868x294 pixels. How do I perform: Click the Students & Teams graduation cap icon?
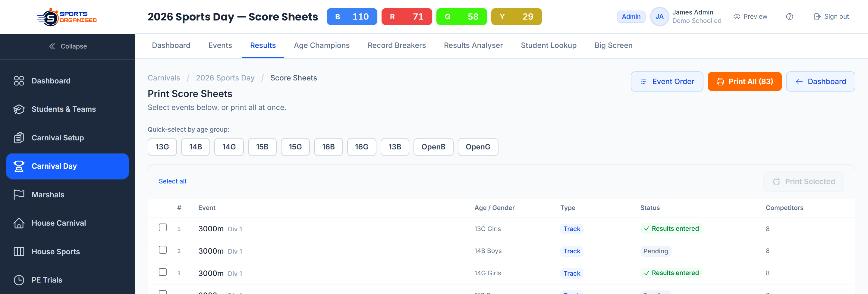tap(19, 109)
